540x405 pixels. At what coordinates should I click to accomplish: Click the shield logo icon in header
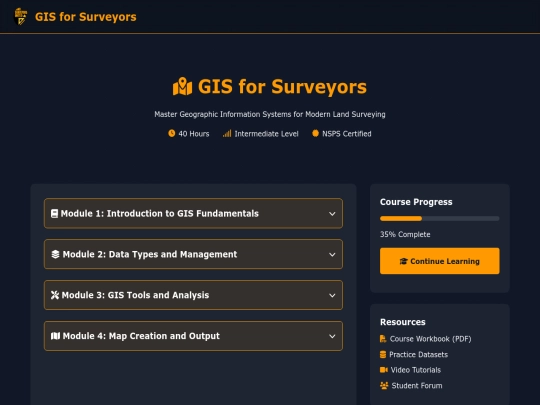21,17
